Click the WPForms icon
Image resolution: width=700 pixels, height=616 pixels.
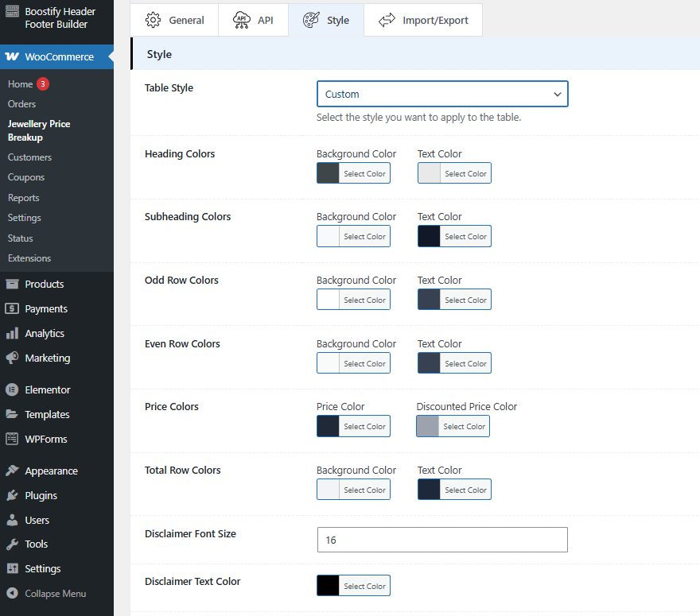click(12, 439)
